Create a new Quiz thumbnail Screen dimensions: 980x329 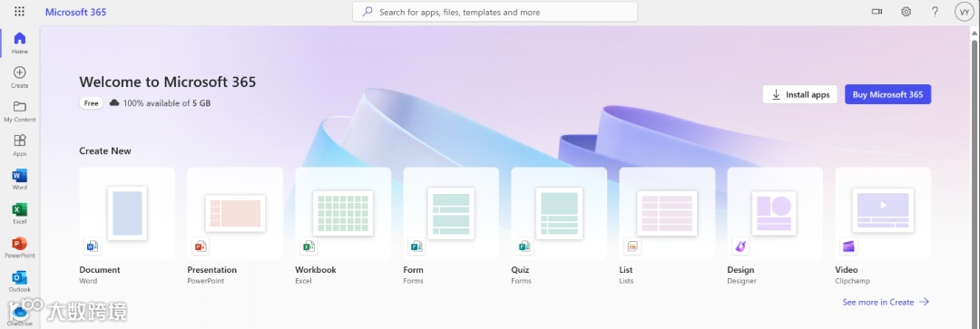[x=559, y=213]
